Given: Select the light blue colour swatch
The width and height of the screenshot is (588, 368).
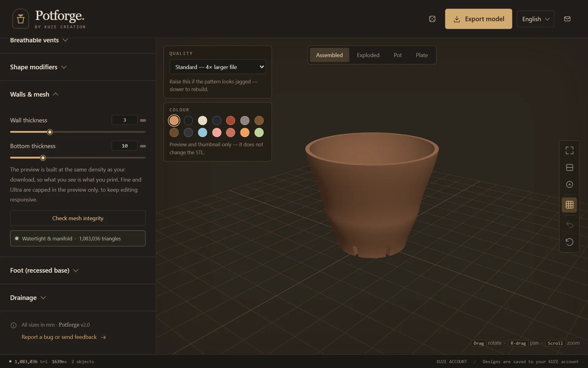Looking at the screenshot, I should [x=202, y=132].
